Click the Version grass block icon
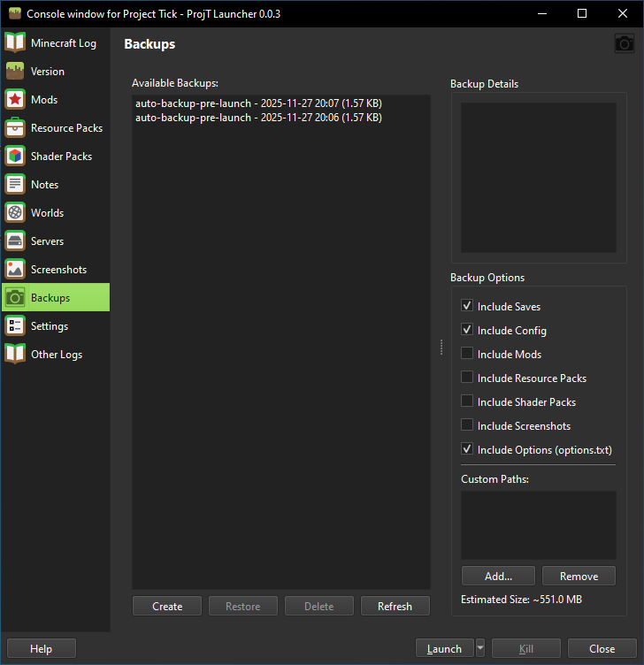Screen dimensions: 644x665 pos(15,72)
